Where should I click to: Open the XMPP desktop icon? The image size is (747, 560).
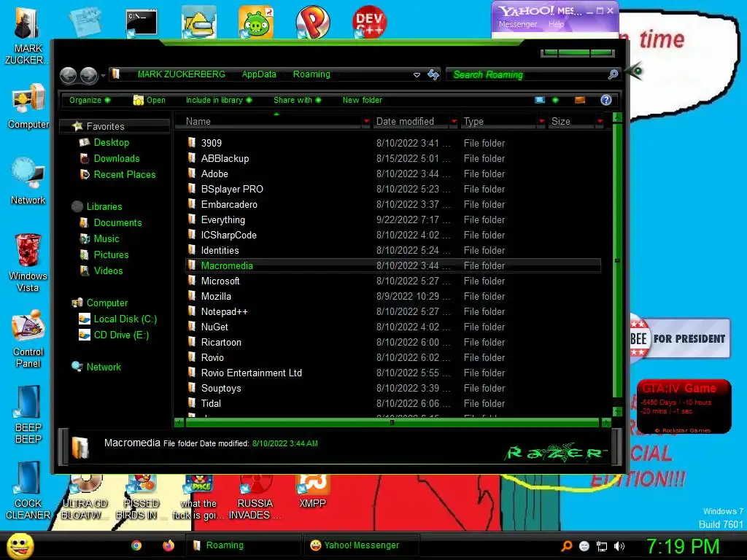point(312,491)
